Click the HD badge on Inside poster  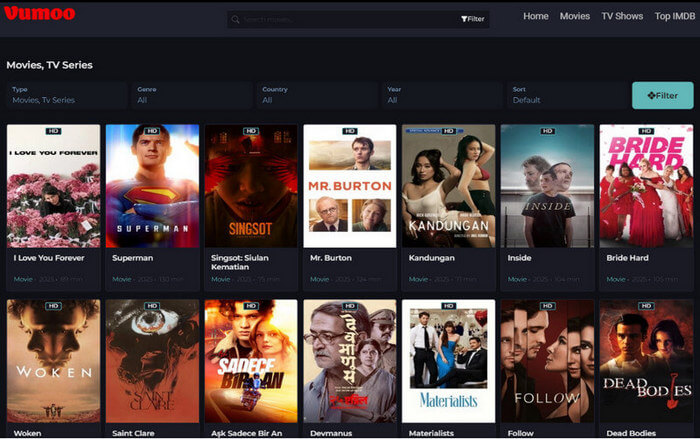click(547, 131)
